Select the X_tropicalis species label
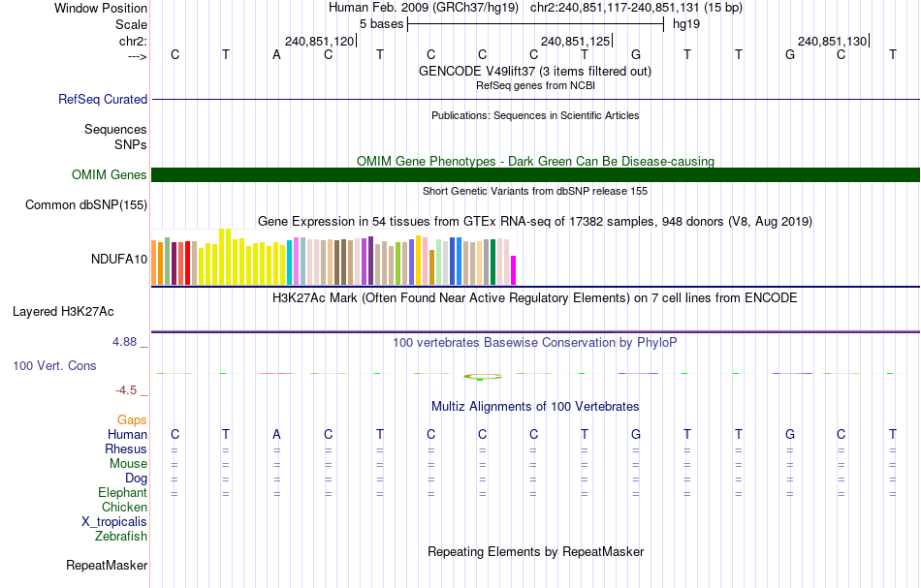This screenshot has height=588, width=921. click(114, 522)
